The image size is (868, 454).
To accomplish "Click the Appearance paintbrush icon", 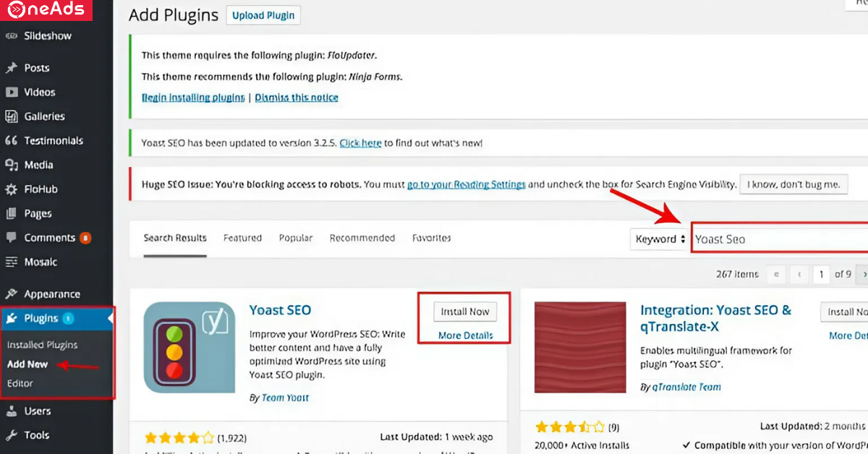I will click(x=11, y=294).
